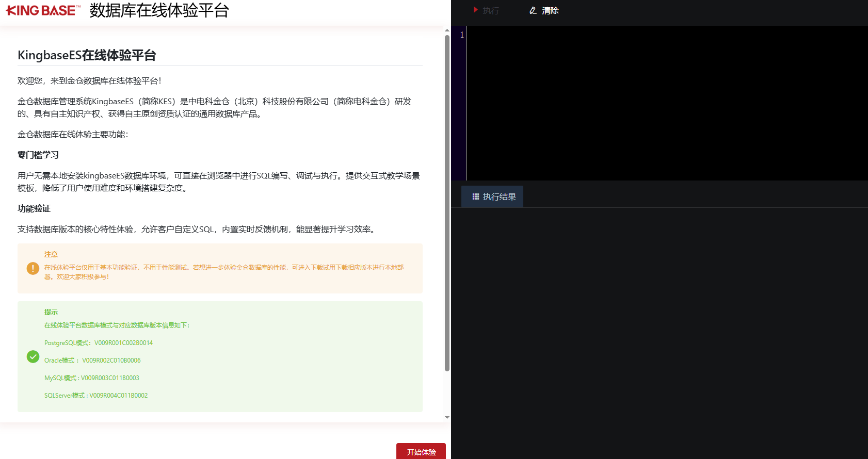Click the 零门槛学习 subheading
868x459 pixels.
(x=38, y=155)
